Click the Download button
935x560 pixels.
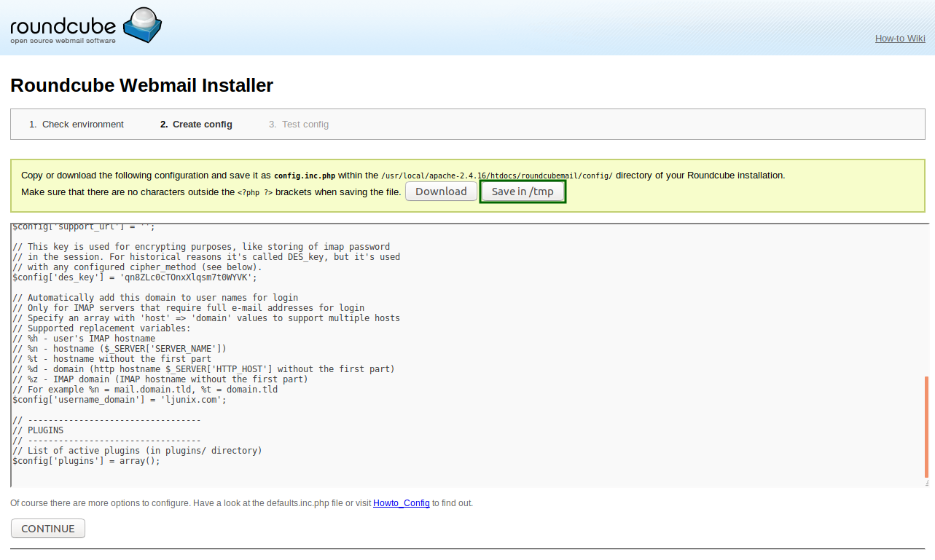pyautogui.click(x=441, y=192)
